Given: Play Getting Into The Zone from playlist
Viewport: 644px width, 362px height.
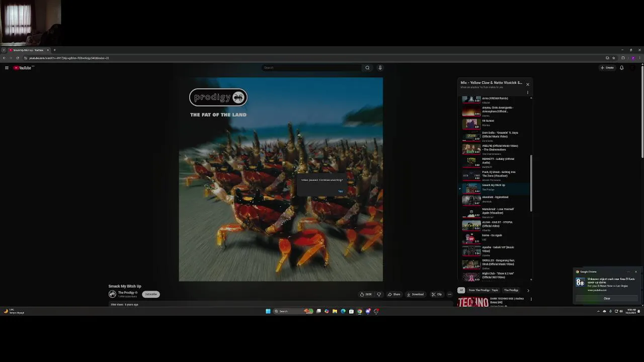Looking at the screenshot, I should (x=496, y=175).
